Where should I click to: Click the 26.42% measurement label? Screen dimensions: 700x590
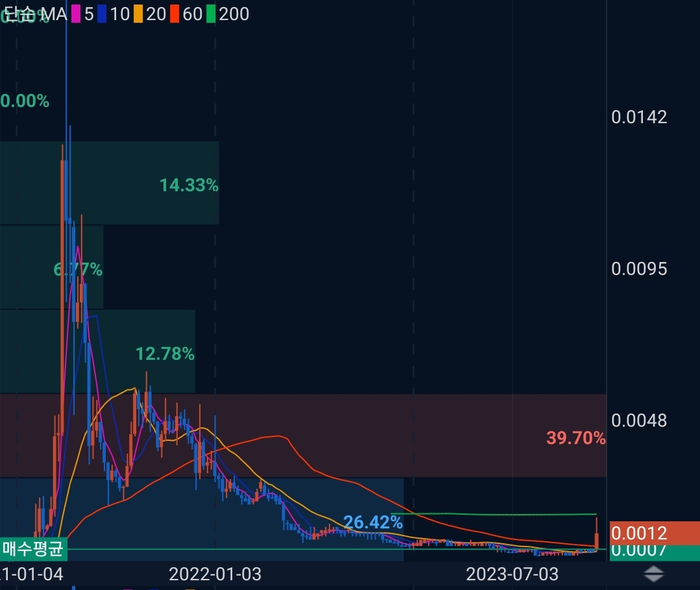pyautogui.click(x=374, y=520)
